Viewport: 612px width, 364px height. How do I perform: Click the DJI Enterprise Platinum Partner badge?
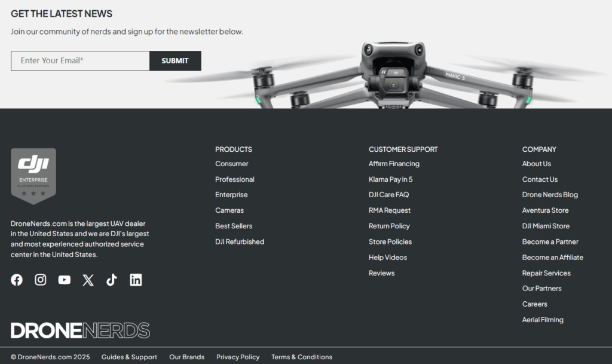[33, 176]
